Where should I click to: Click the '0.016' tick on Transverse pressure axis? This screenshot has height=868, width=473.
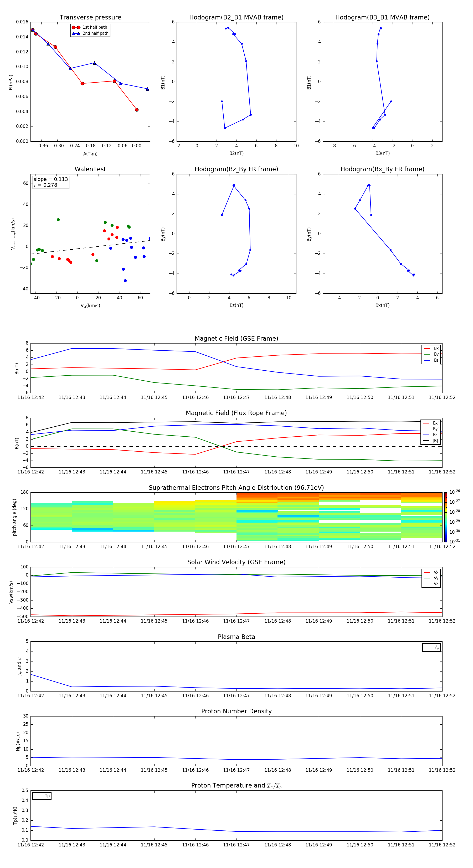(22, 22)
